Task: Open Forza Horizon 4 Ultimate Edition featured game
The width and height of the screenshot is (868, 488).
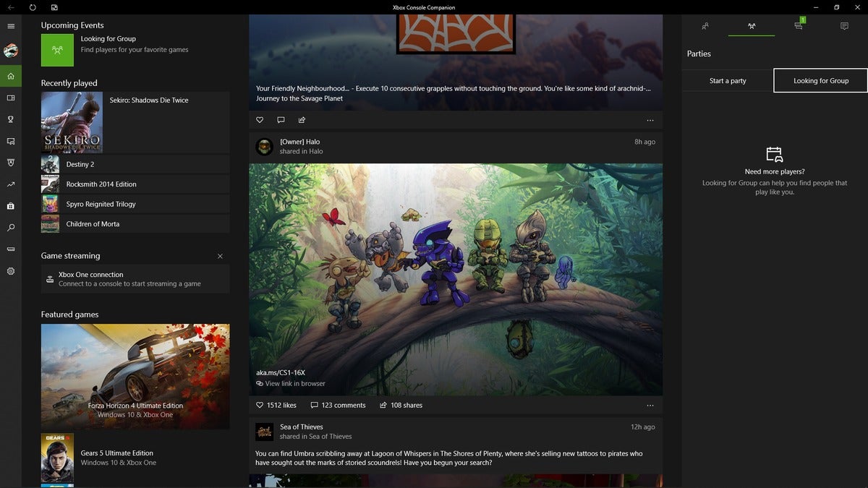Action: (135, 377)
